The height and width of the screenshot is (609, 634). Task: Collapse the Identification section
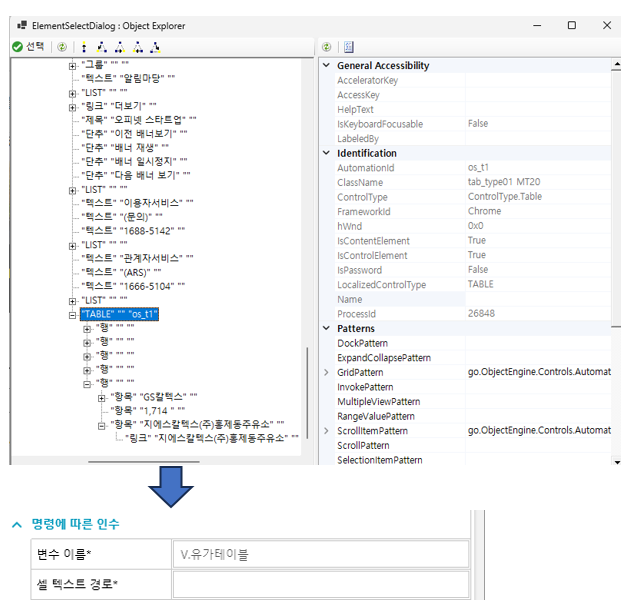click(326, 153)
